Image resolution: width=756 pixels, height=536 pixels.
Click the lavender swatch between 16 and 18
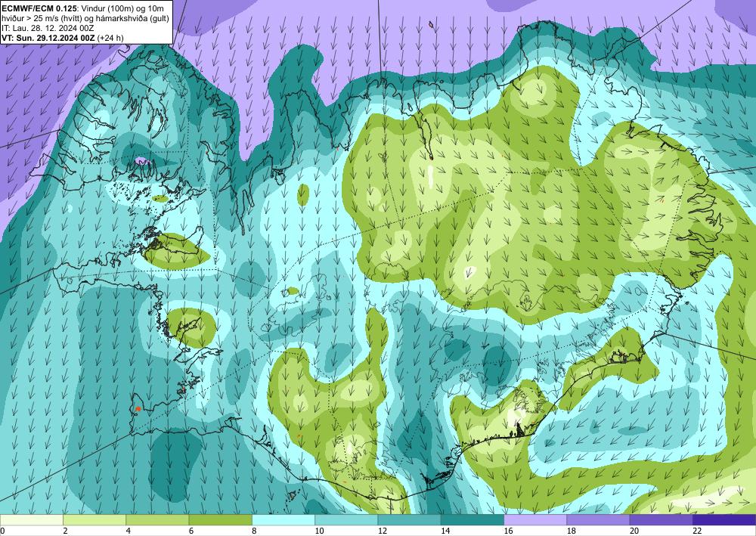tap(535, 520)
